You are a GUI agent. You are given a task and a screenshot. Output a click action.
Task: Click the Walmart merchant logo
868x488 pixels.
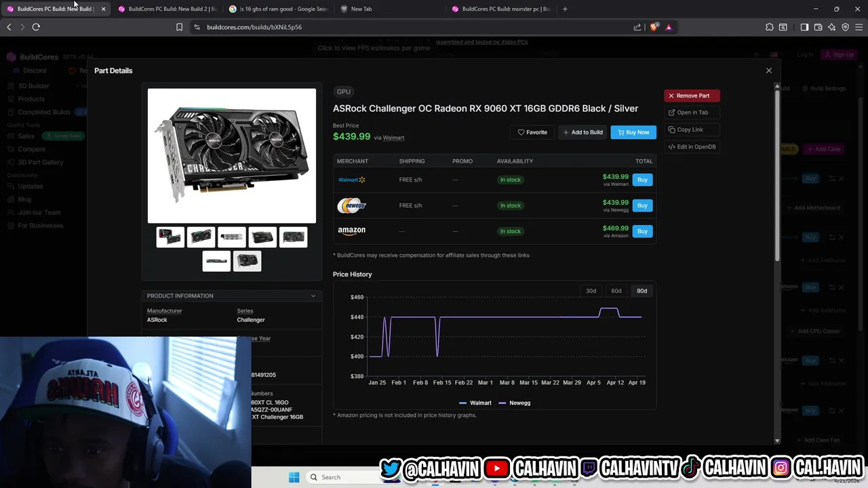pyautogui.click(x=351, y=180)
